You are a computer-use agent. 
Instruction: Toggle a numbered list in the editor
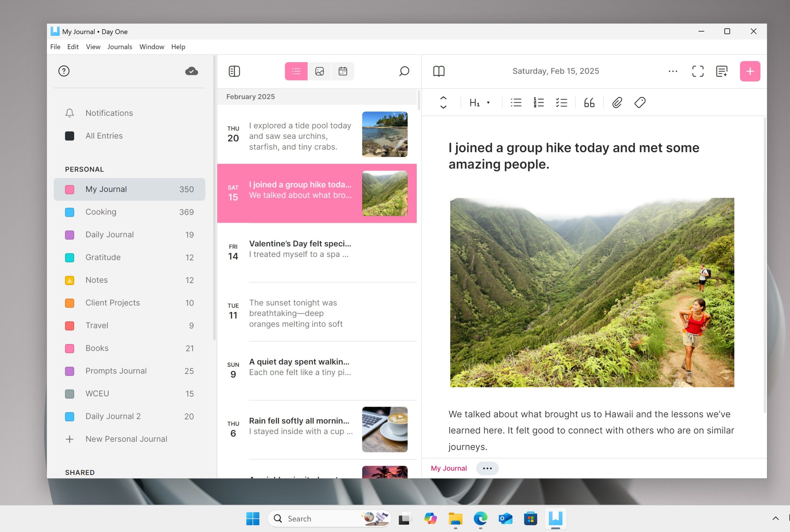(x=538, y=102)
